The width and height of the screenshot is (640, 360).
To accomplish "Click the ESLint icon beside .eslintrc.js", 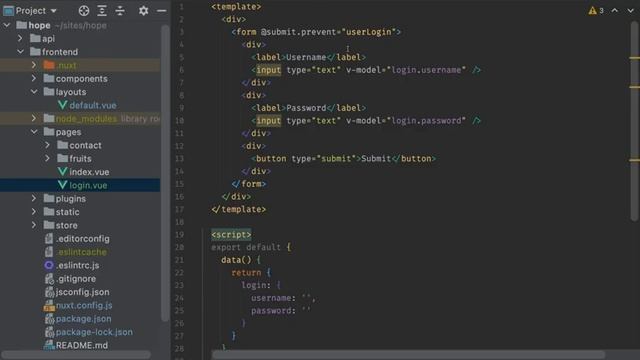I will coord(49,265).
